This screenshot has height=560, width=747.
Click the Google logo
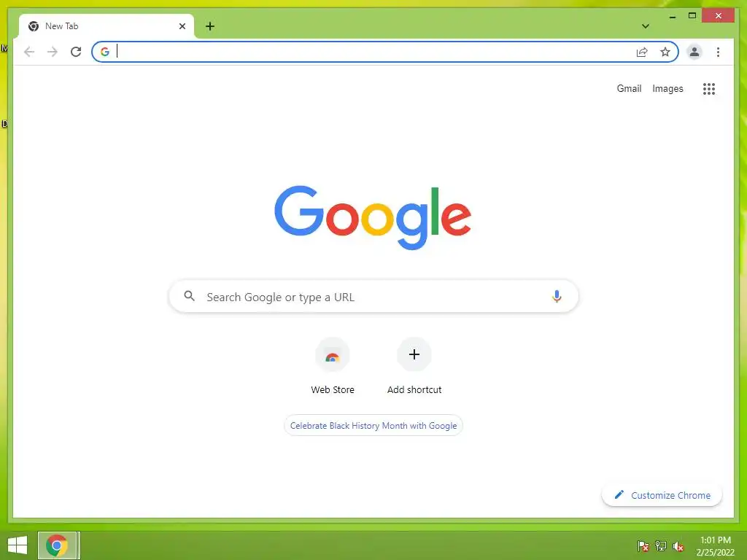point(373,217)
